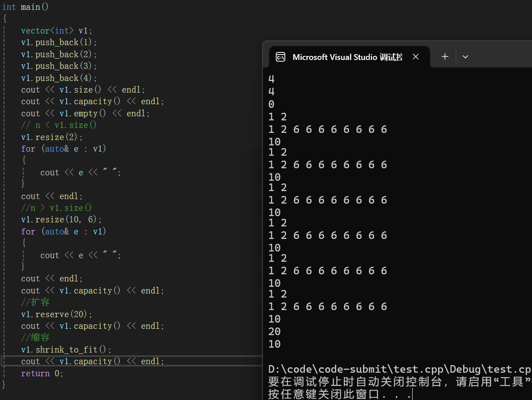Click the '按任意键关闭此窗口' console prompt

323,394
